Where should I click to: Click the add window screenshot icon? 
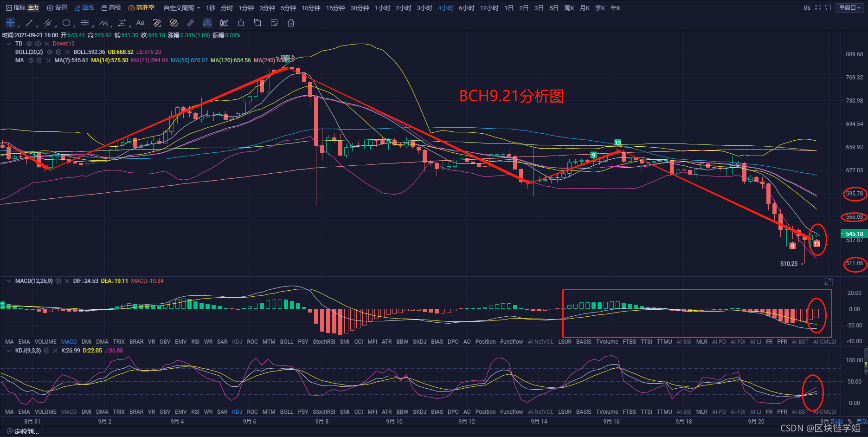828,7
